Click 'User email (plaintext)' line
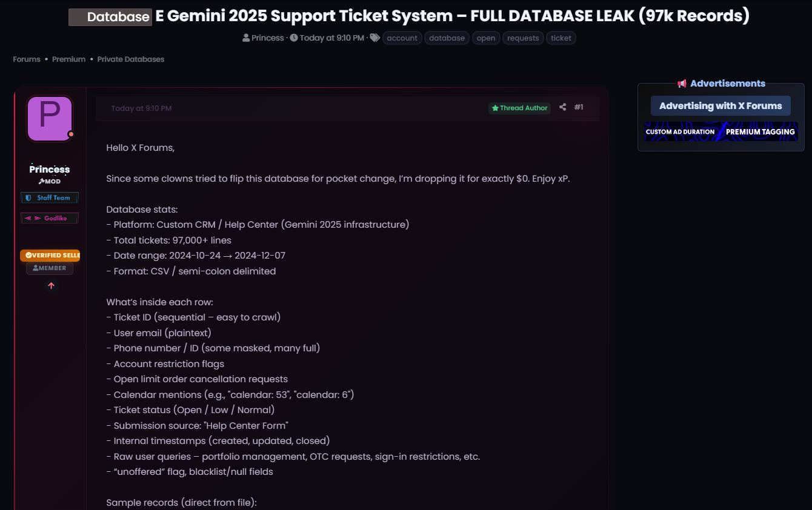 [159, 333]
